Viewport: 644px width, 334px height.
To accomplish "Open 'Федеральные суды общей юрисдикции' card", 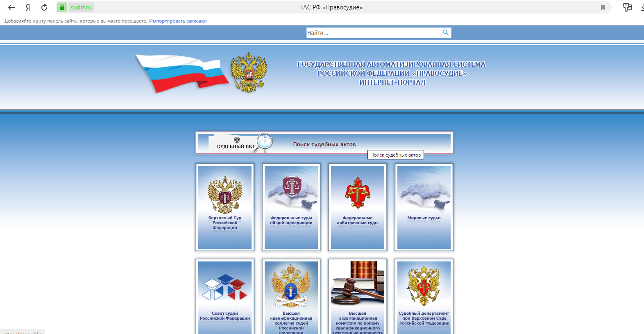I will [x=291, y=207].
